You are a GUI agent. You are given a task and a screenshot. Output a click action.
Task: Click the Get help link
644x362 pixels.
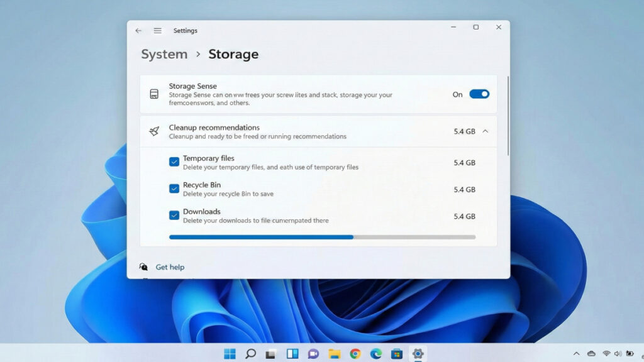pyautogui.click(x=170, y=267)
